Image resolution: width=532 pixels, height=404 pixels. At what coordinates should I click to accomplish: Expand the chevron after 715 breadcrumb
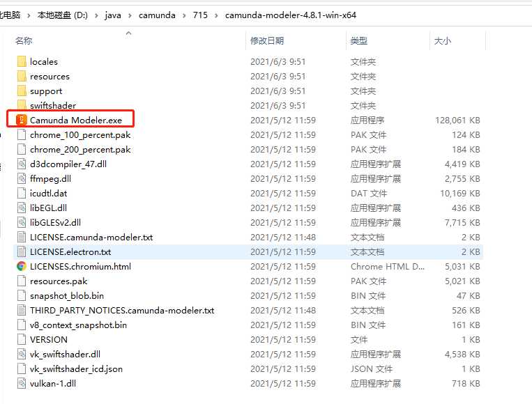coord(216,15)
